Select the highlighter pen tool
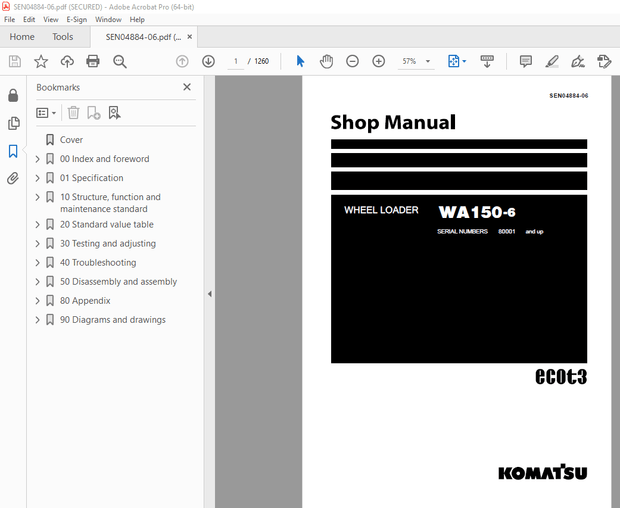The height and width of the screenshot is (508, 620). (552, 61)
